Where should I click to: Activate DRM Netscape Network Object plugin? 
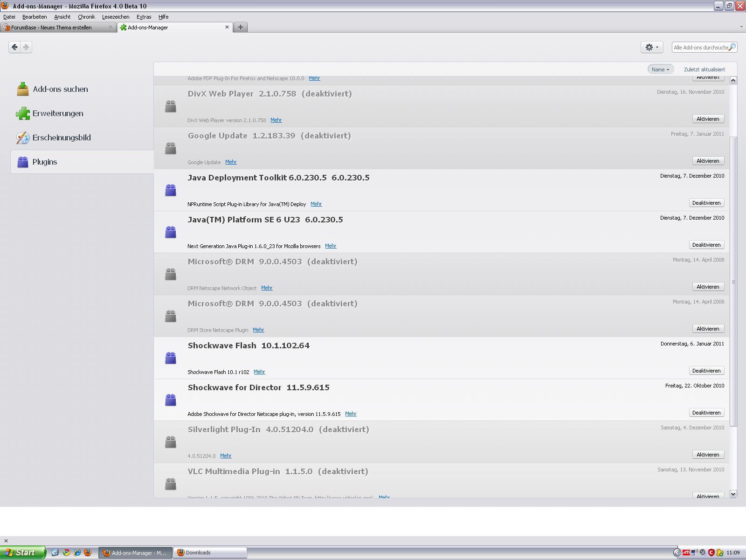708,287
